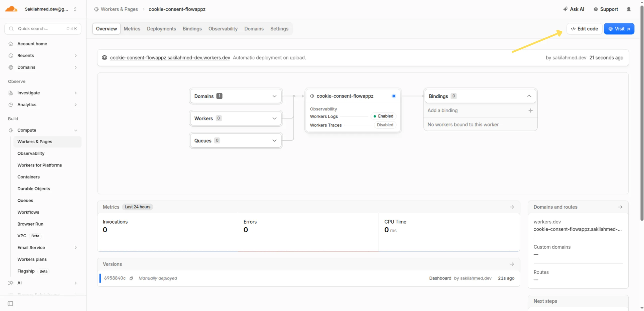The height and width of the screenshot is (311, 644).
Task: Click the Ask AI sparkle icon
Action: coord(565,9)
